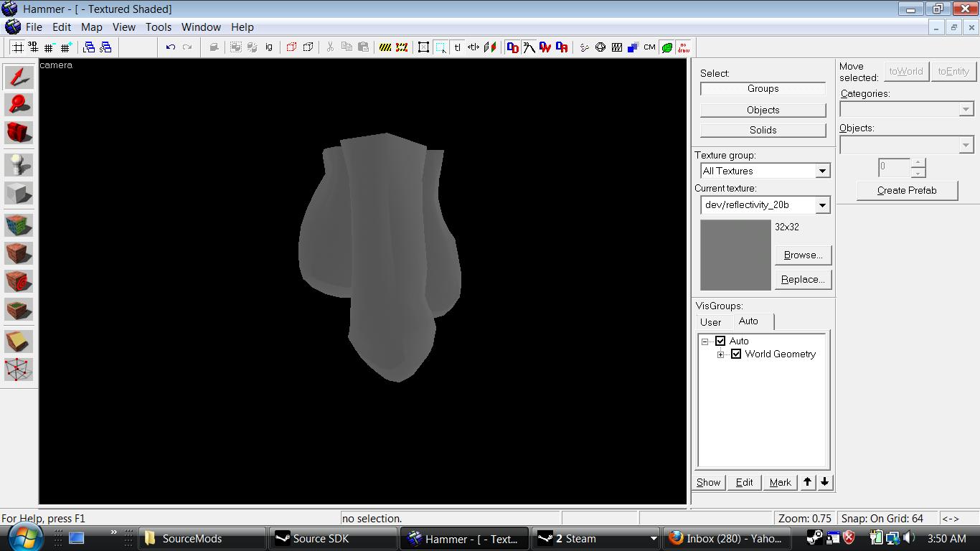
Task: Switch to the User visgroups tab
Action: pos(710,322)
